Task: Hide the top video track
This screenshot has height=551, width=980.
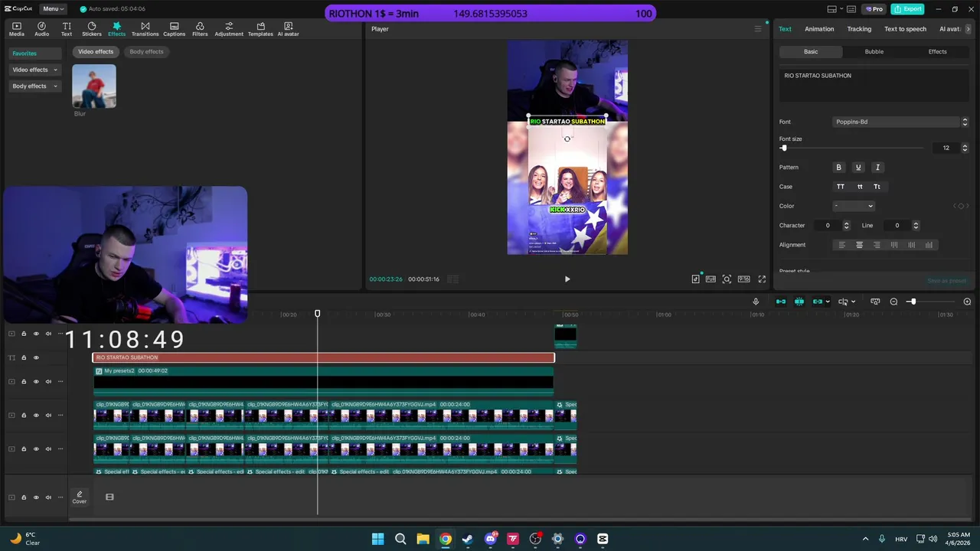Action: coord(36,334)
